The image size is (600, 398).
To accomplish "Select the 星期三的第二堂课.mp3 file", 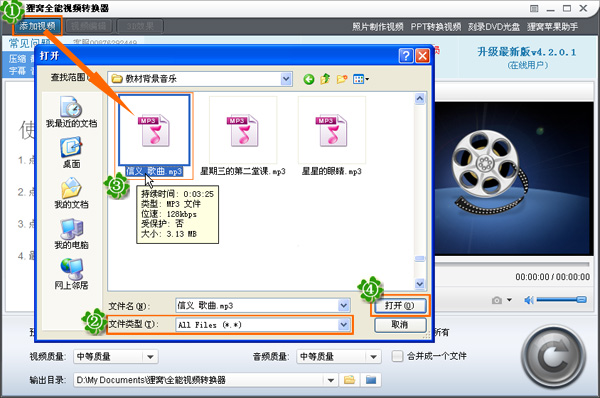I will [x=243, y=135].
